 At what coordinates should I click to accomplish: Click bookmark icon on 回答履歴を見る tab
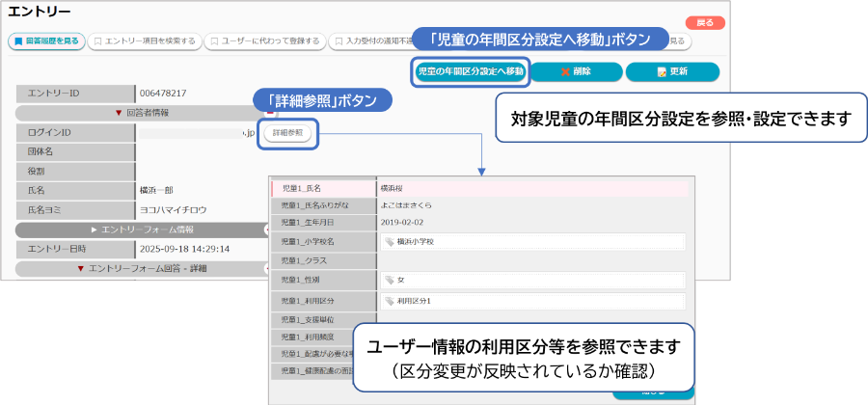coord(19,41)
